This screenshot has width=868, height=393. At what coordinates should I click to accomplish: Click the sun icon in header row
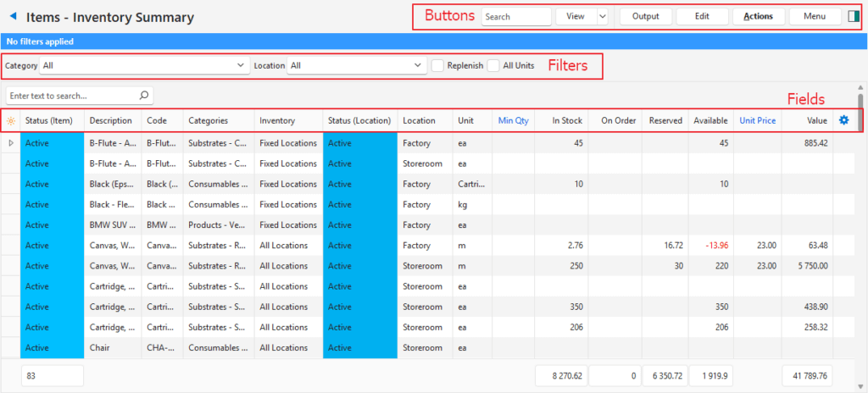coord(10,121)
